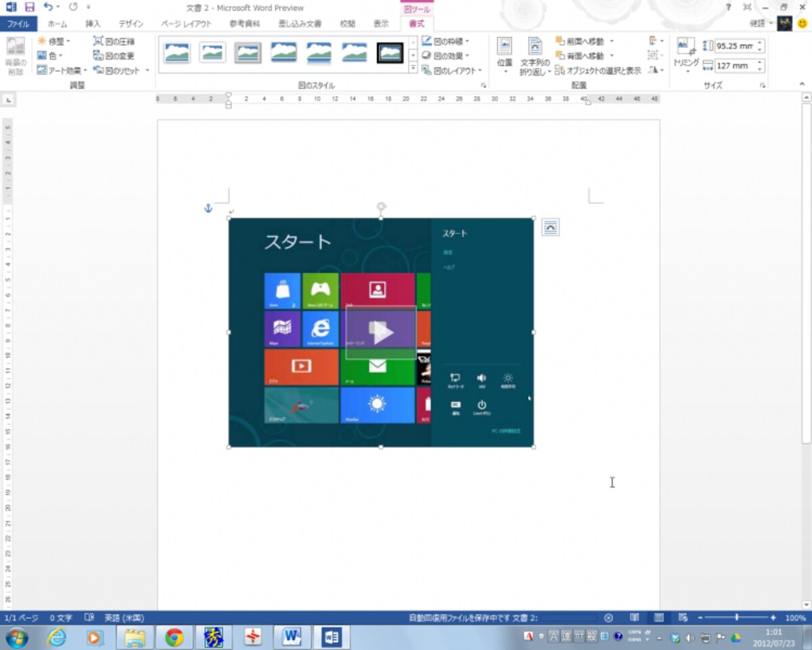Click オブジェクトの選択と表示 selection pane
Viewport: 812px width, 650px height.
click(x=598, y=70)
